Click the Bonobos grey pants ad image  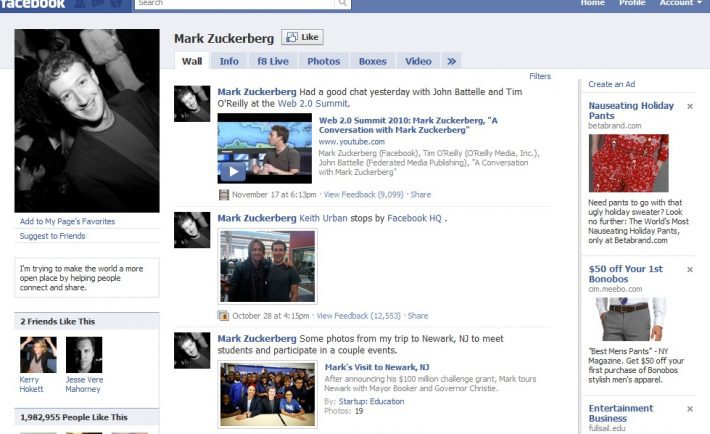coord(630,319)
